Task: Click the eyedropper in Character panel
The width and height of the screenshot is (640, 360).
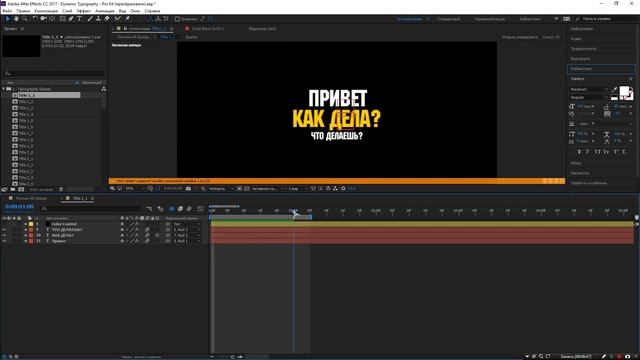Action: coord(614,89)
